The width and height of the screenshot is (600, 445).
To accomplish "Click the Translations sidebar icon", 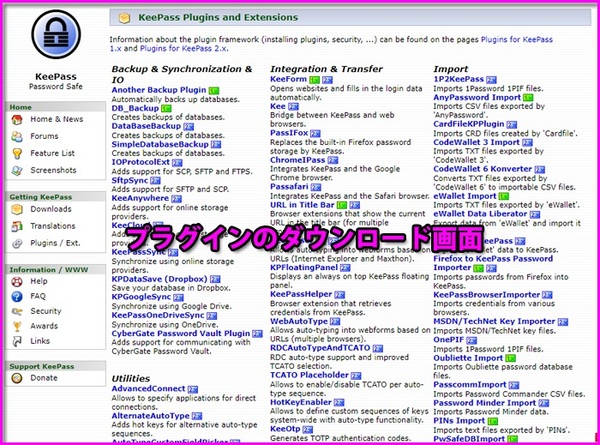I will 17,226.
